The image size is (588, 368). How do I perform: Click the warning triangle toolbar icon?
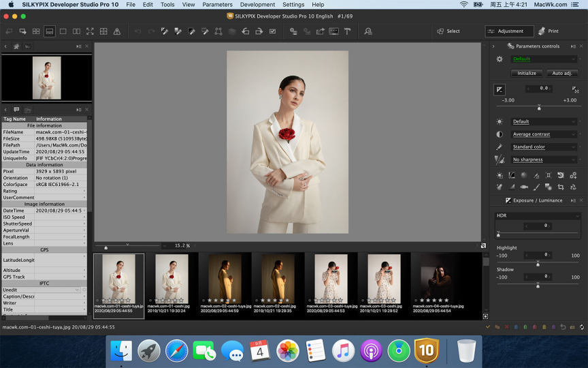[117, 31]
